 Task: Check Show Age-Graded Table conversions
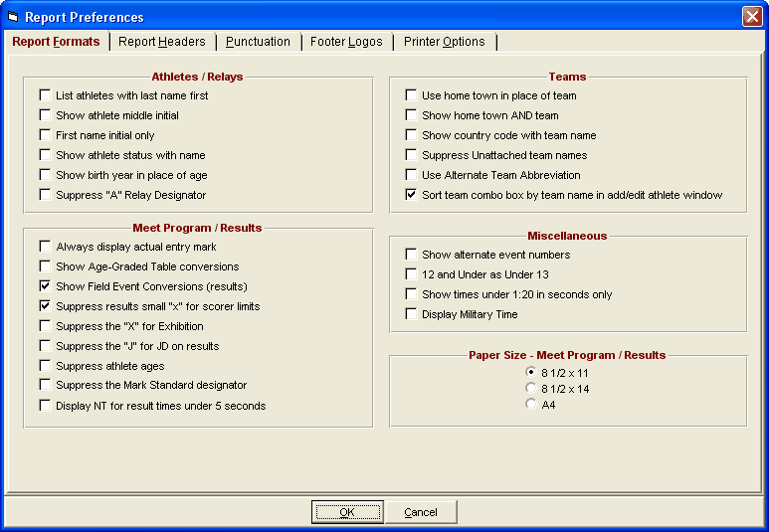pyautogui.click(x=45, y=266)
